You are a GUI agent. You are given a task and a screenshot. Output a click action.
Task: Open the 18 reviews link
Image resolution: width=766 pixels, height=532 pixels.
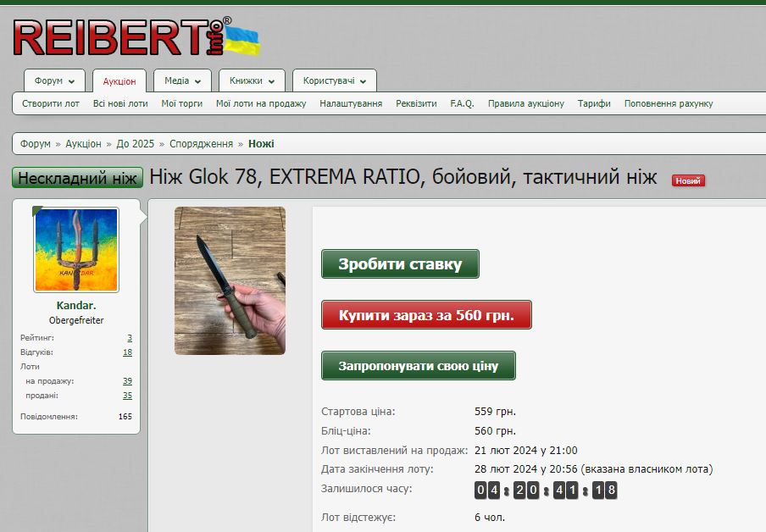point(127,352)
